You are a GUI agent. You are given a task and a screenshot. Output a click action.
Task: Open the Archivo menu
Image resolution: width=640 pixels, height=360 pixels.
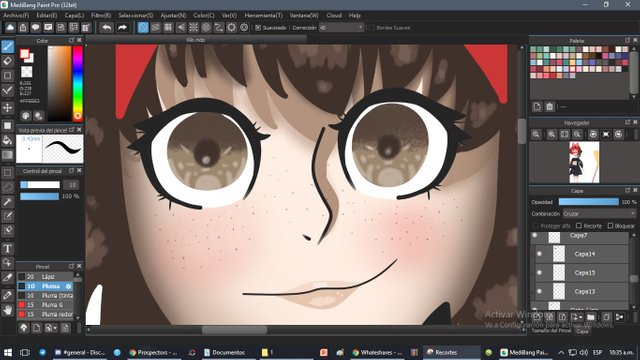(x=16, y=16)
